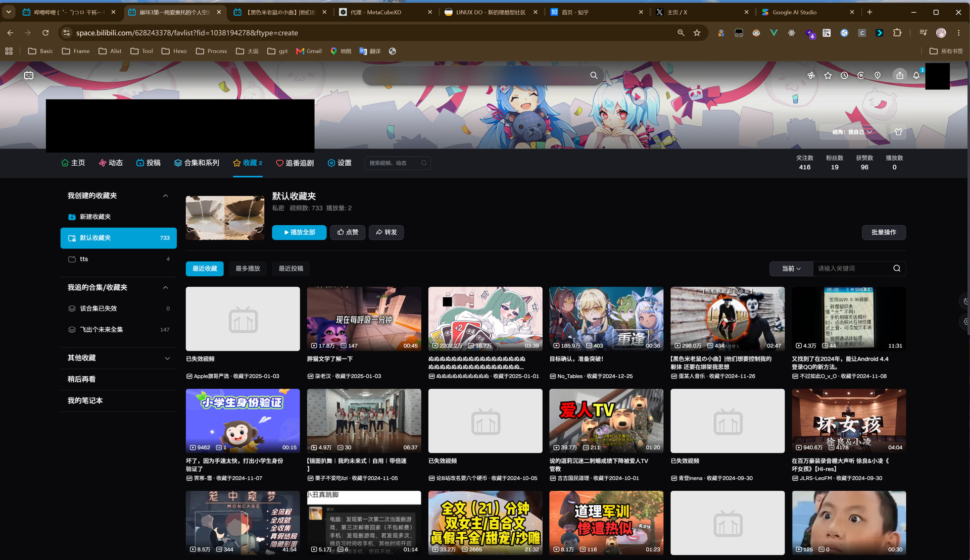
Task: Open the media control music-note icon
Action: (x=923, y=33)
